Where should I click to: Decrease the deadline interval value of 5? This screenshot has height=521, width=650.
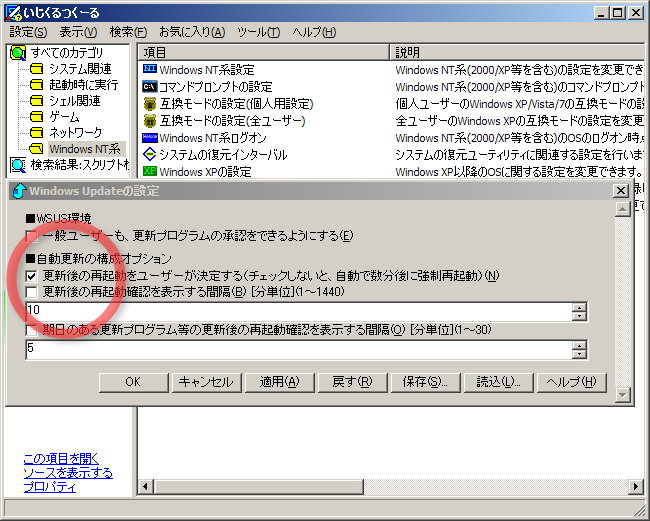[579, 354]
